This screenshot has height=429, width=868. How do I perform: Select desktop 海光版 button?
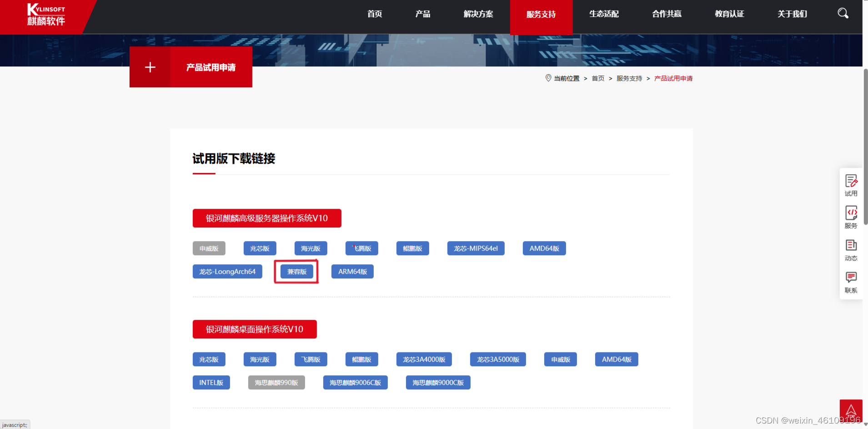coord(260,359)
